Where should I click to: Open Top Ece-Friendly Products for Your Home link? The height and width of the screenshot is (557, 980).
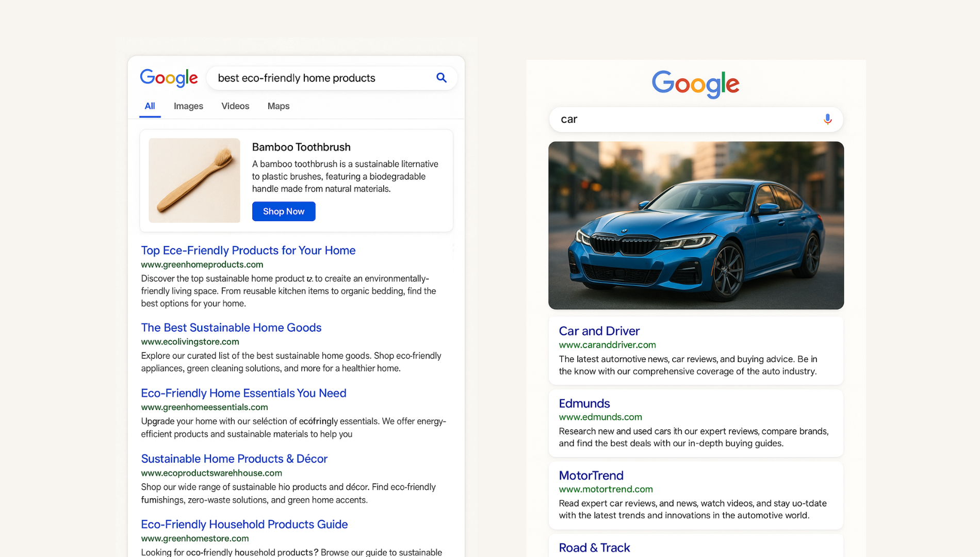(x=248, y=251)
